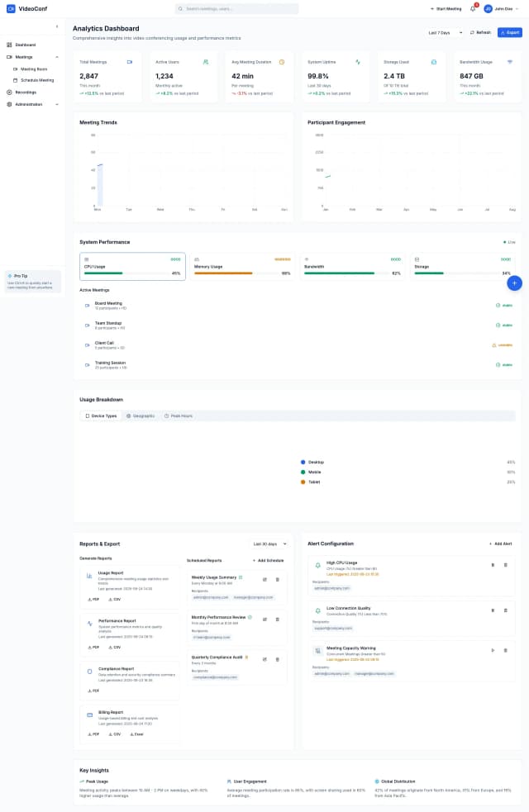Screen dimensions: 529x812
Task: Delete the Monthly Performance Review schedule
Action: [277, 619]
